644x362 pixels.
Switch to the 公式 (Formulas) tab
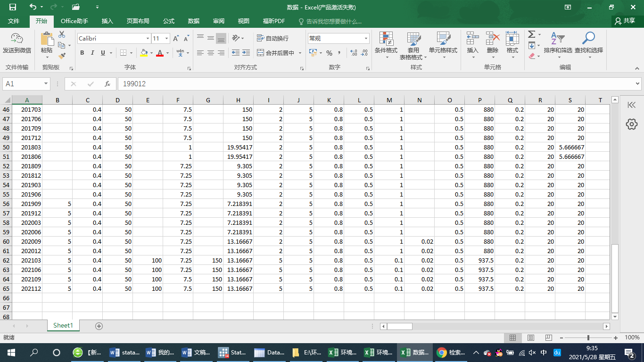click(x=169, y=21)
